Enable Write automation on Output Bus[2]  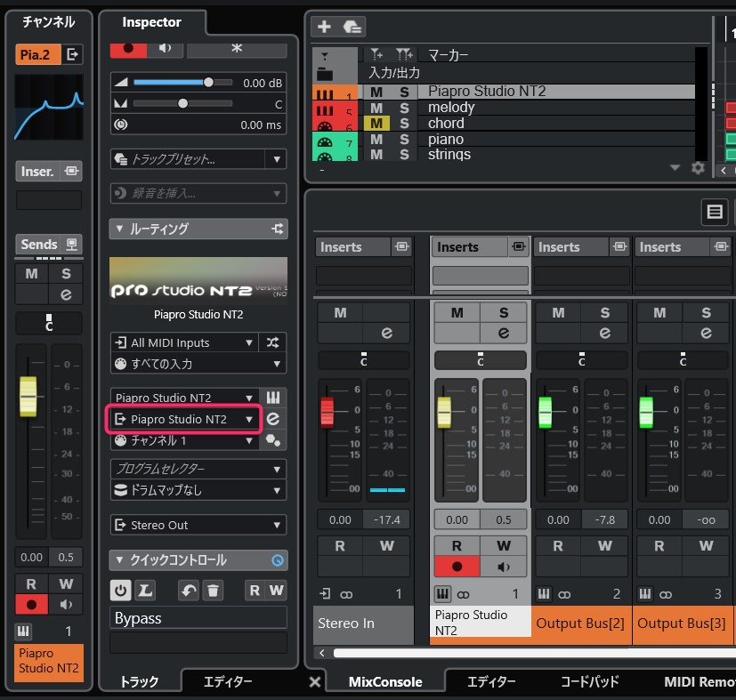click(x=604, y=545)
